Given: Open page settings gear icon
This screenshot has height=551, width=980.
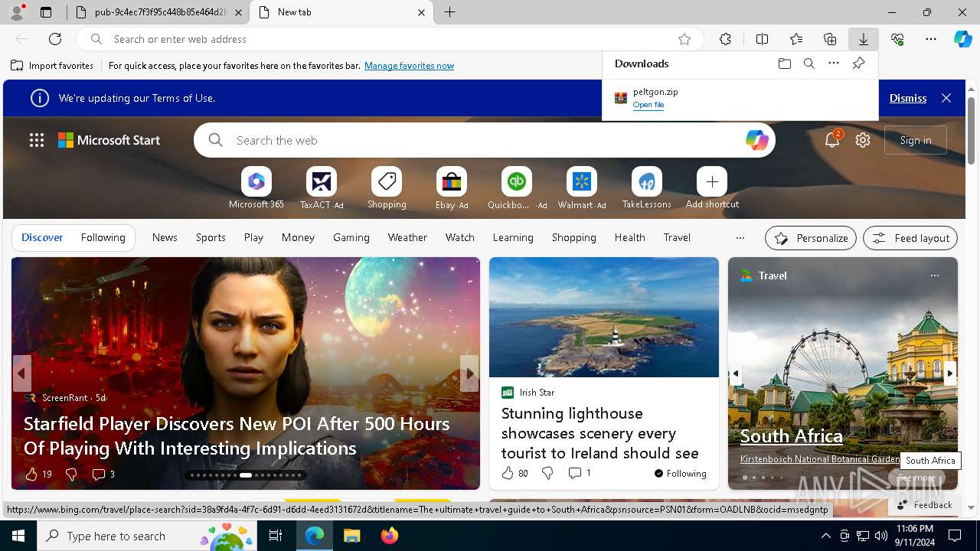Looking at the screenshot, I should tap(863, 140).
